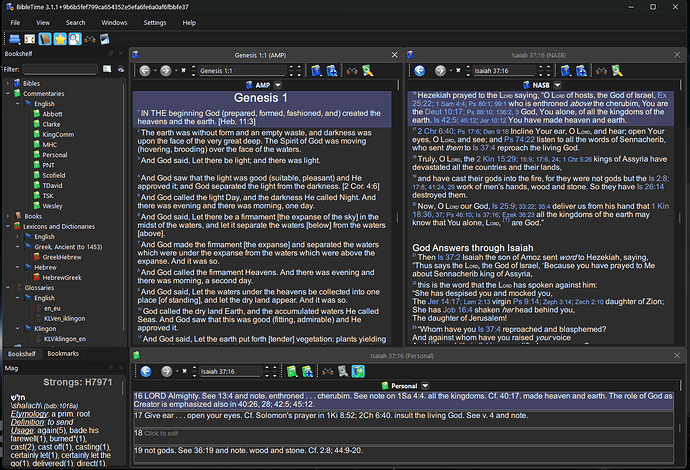
Task: Collapse the Lexicons and Dictionaries node
Action: pos(7,226)
